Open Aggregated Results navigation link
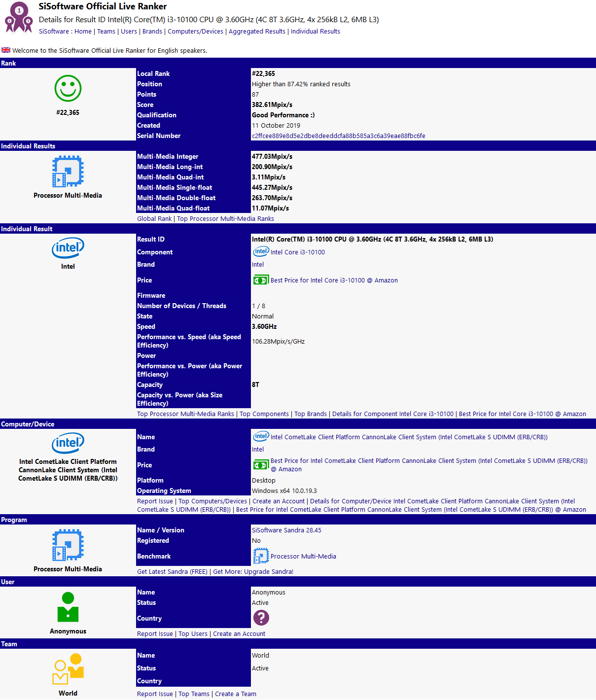This screenshot has height=700, width=596. (x=257, y=32)
